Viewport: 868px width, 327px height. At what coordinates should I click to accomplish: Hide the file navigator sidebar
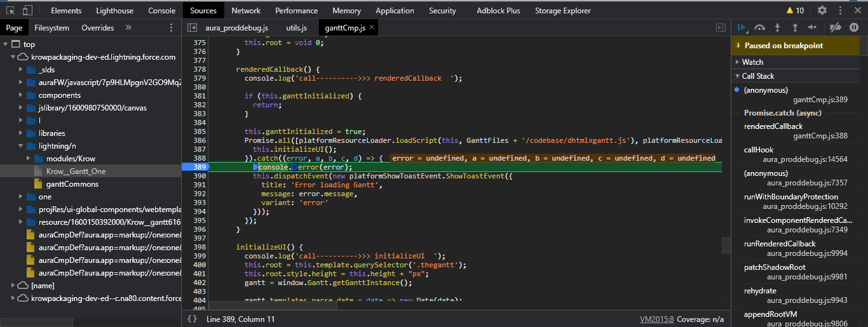192,28
